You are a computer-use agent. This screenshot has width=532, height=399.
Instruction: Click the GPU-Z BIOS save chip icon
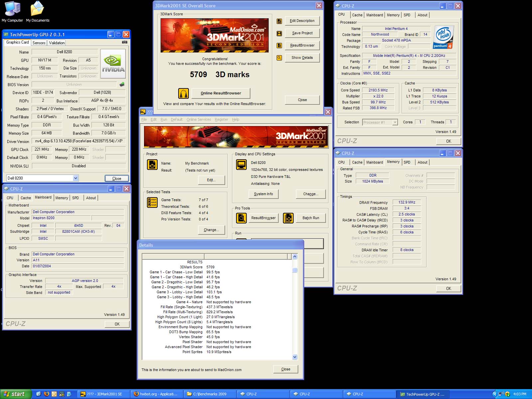coord(122,84)
